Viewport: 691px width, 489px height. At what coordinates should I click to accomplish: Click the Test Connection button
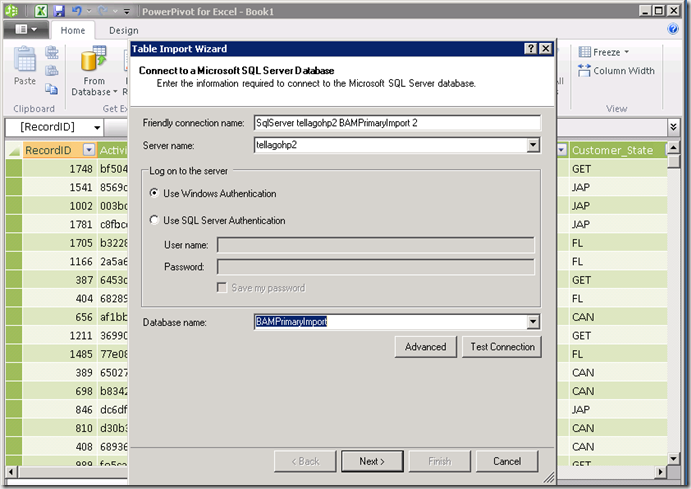pos(502,347)
